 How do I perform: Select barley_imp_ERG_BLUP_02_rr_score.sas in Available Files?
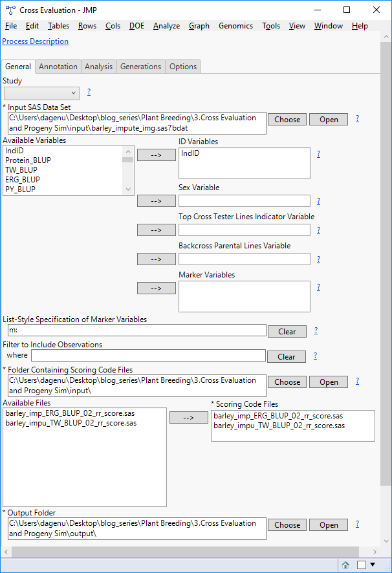coord(70,413)
